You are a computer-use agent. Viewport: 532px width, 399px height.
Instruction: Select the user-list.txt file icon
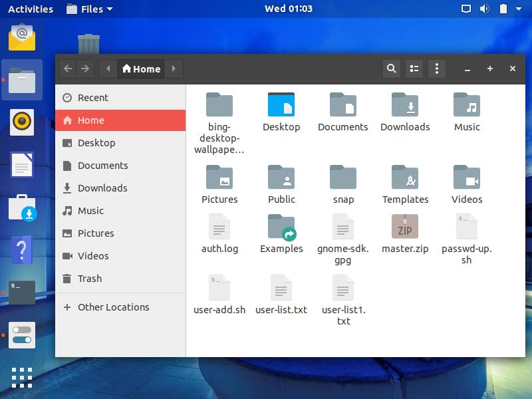coord(281,287)
